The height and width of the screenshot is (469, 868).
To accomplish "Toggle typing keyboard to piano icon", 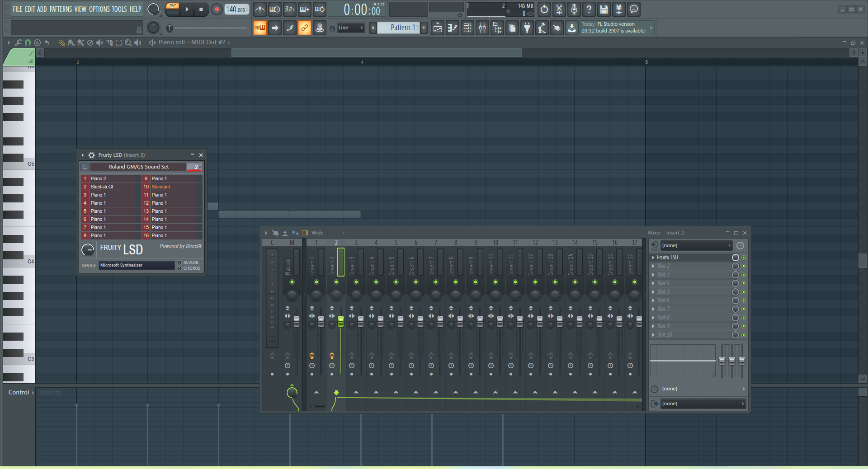I will pyautogui.click(x=260, y=28).
